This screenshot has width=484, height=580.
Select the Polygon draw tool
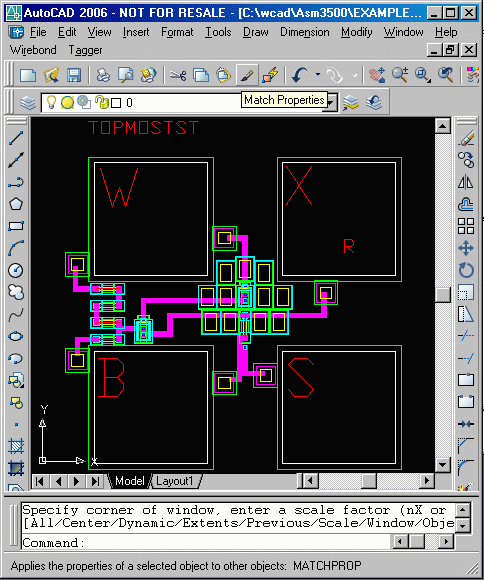tap(16, 204)
